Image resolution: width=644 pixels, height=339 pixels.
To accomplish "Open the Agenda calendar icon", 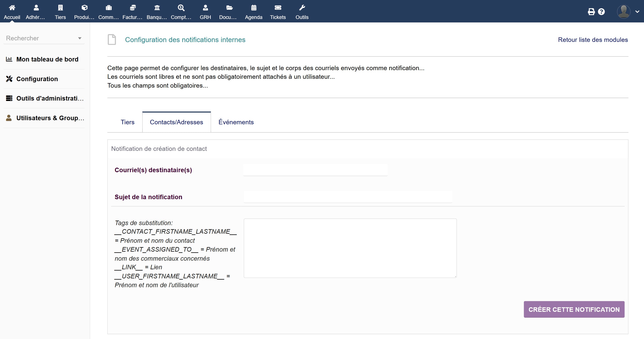I will click(x=254, y=8).
